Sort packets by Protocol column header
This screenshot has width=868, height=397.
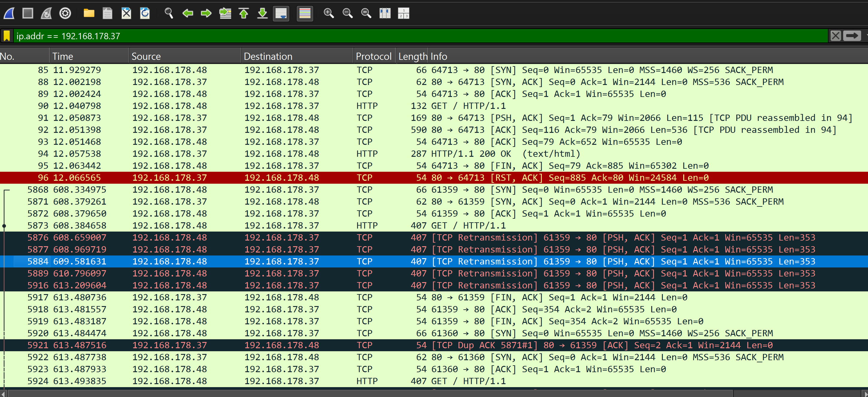pos(373,56)
